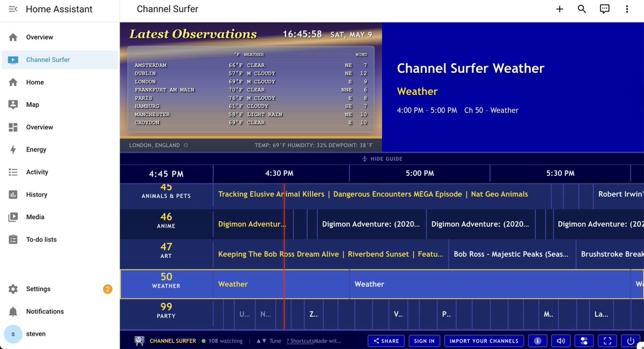Click the La... program on Party channel
Image resolution: width=644 pixels, height=349 pixels.
click(601, 314)
